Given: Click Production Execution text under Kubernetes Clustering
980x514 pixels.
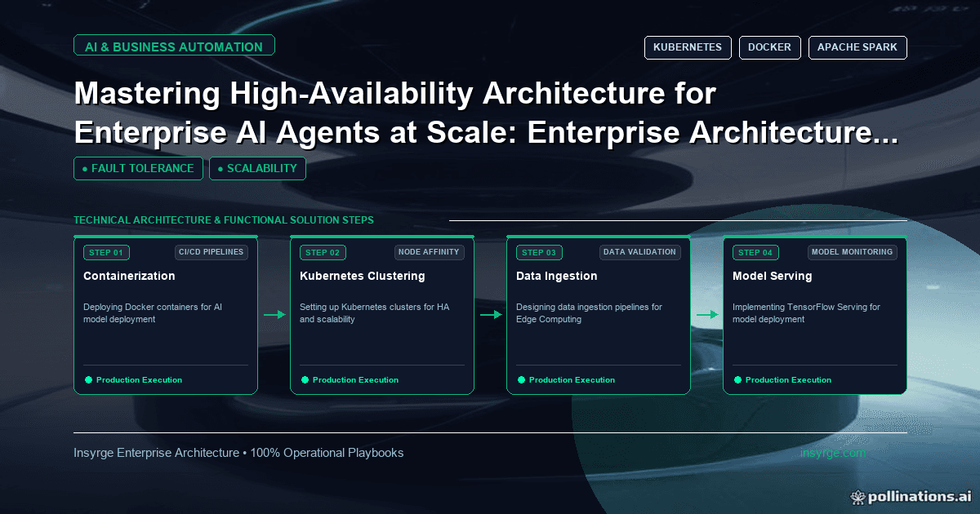Looking at the screenshot, I should (355, 380).
